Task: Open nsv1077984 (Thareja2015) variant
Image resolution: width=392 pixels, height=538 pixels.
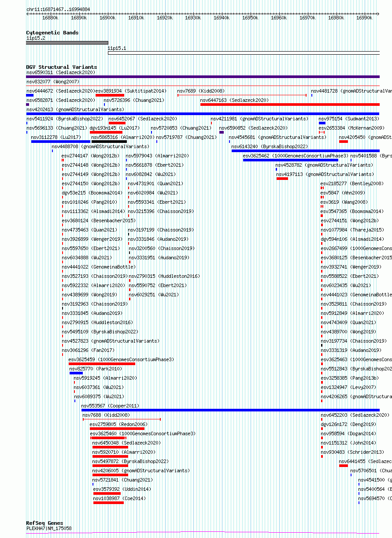Action: (x=322, y=235)
